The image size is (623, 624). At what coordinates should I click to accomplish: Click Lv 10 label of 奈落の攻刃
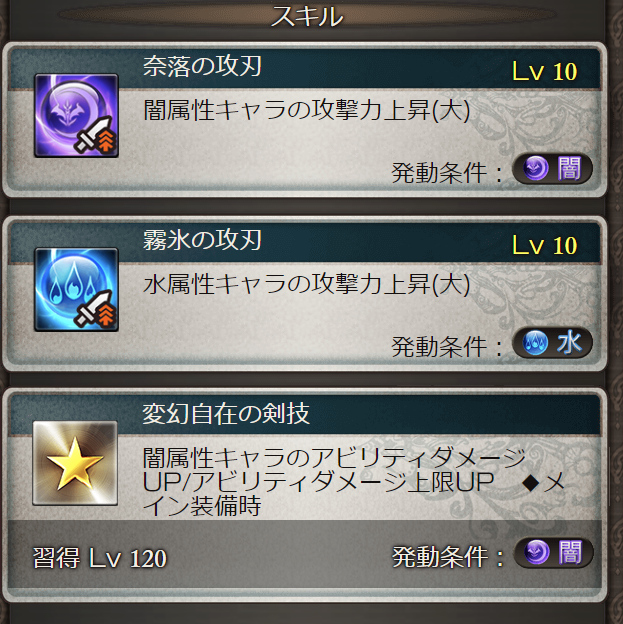(544, 72)
